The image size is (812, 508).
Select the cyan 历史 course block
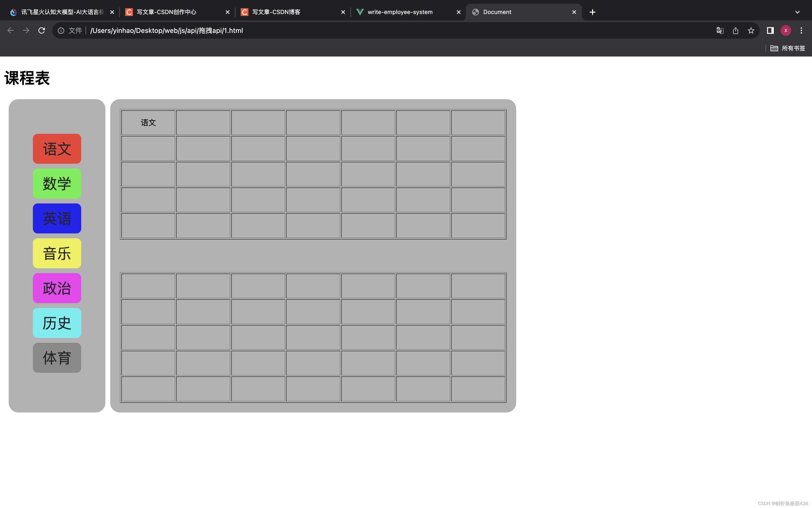[57, 323]
